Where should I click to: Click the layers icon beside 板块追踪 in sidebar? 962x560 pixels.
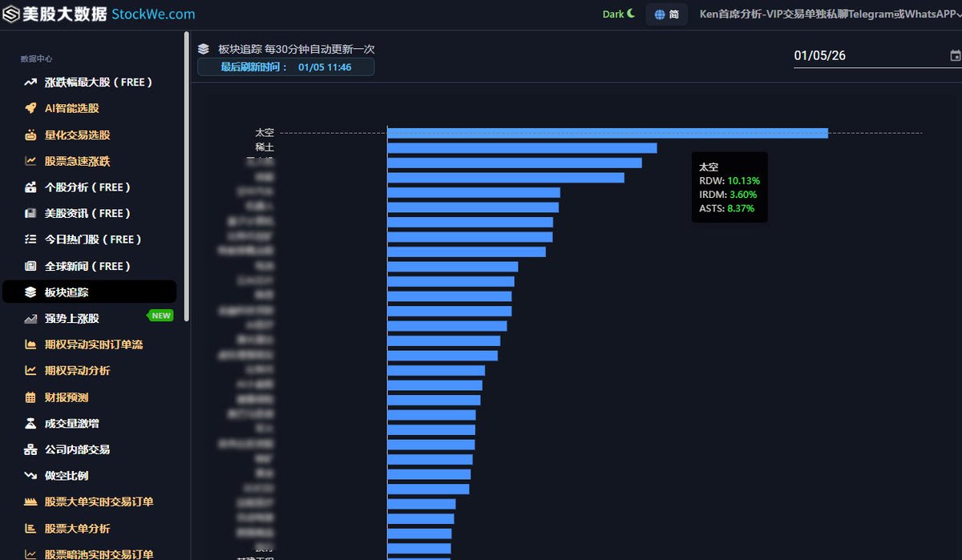click(30, 292)
